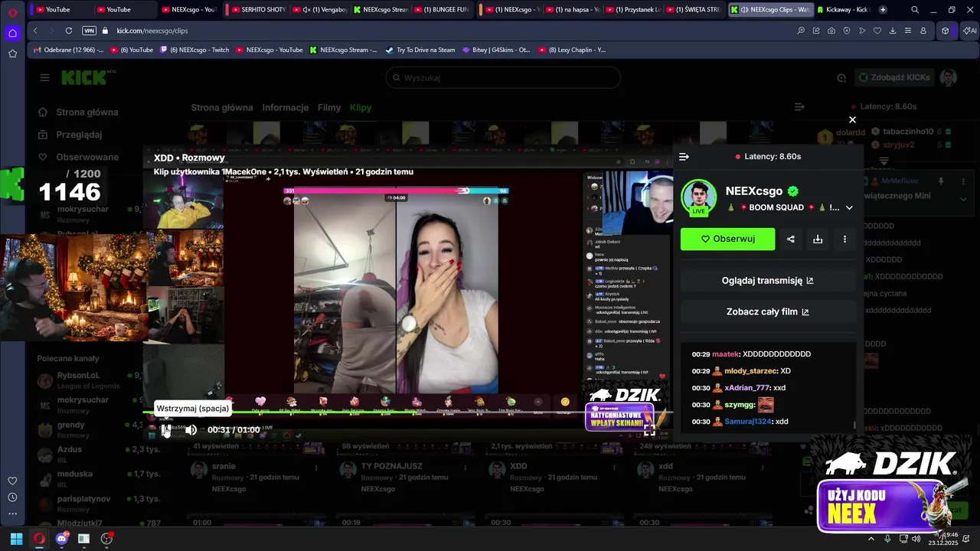Click the address bar kick.com/neexcsgo/clips
The width and height of the screenshot is (980, 551).
(x=152, y=31)
